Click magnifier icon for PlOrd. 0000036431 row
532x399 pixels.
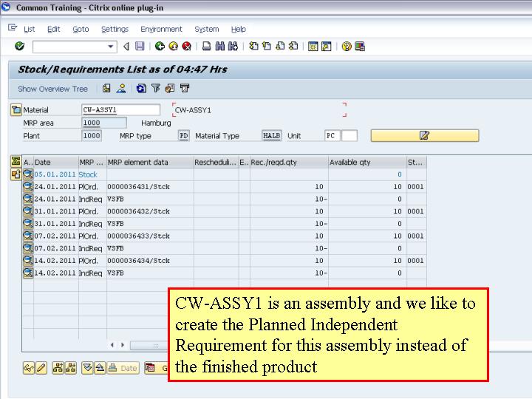[x=28, y=187]
